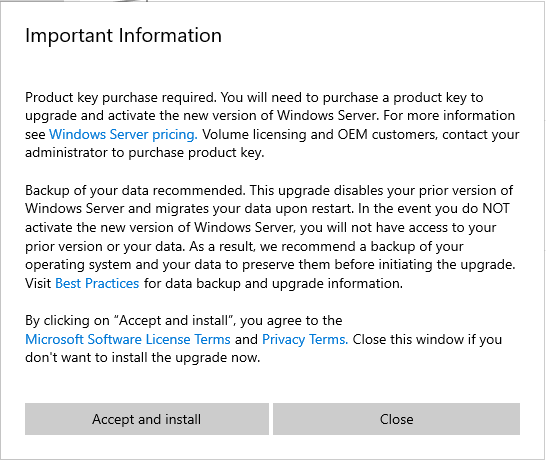
Task: Click the Accept and install button
Action: (147, 419)
